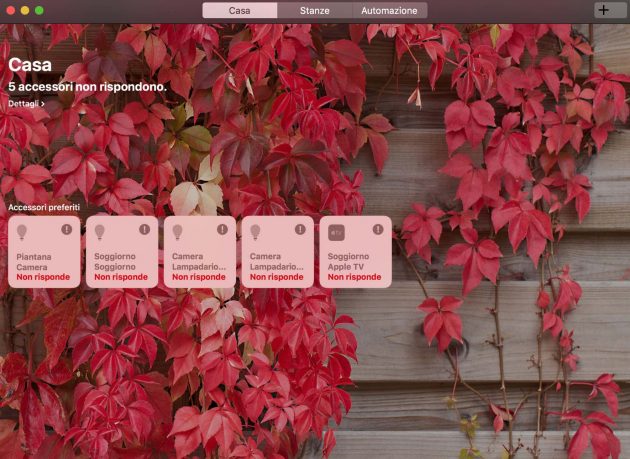Click alert icon on Lampadario tile beside Soggiorno Soggiorno
The width and height of the screenshot is (630, 459).
[223, 230]
